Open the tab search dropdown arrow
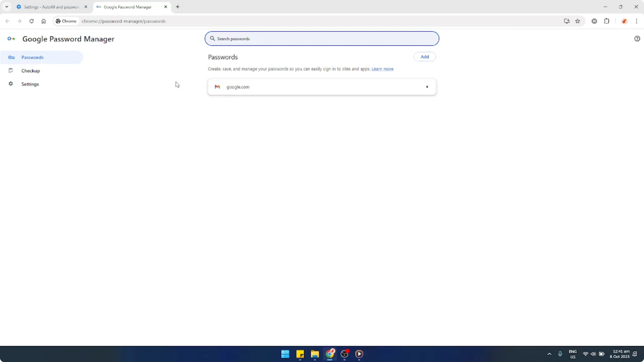Viewport: 644px width, 362px height. (7, 7)
